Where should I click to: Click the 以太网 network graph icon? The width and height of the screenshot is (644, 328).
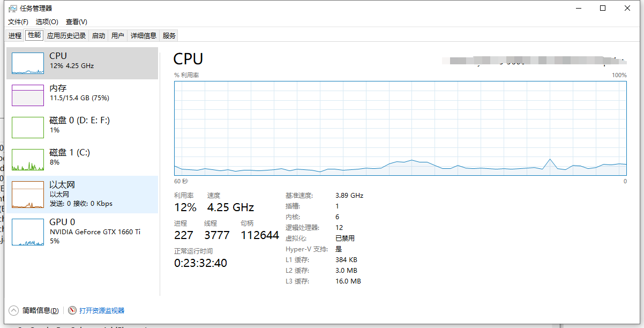pyautogui.click(x=28, y=195)
